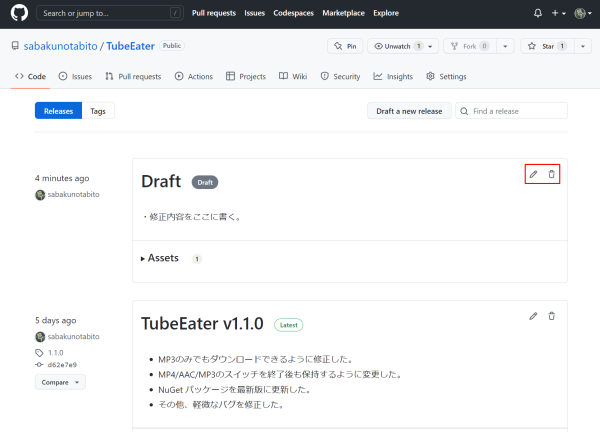Click the release note starting 'MP4/AAC/MP3'

click(x=280, y=374)
